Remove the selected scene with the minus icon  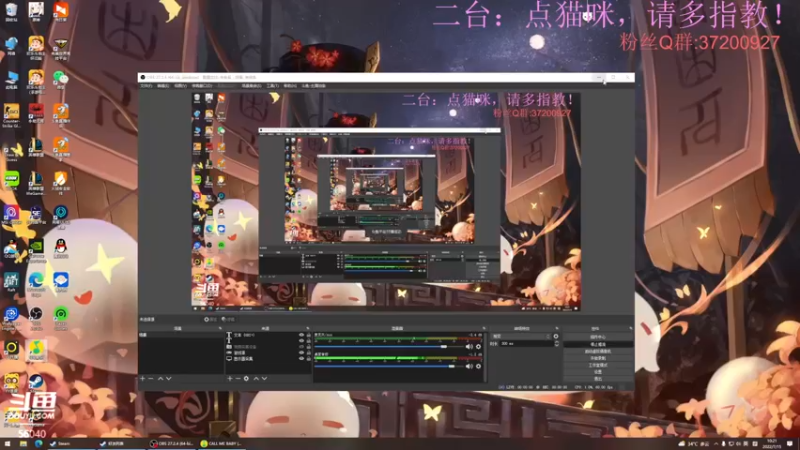[x=151, y=379]
